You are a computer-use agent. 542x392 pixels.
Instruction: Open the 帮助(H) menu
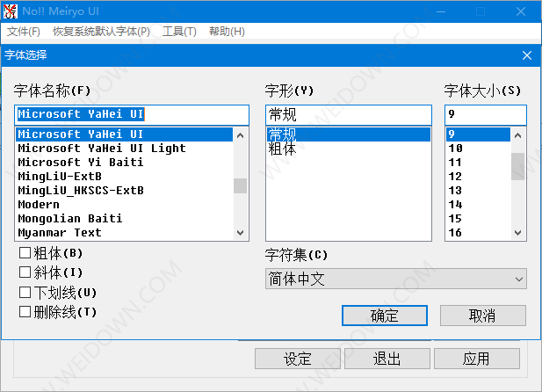[227, 32]
